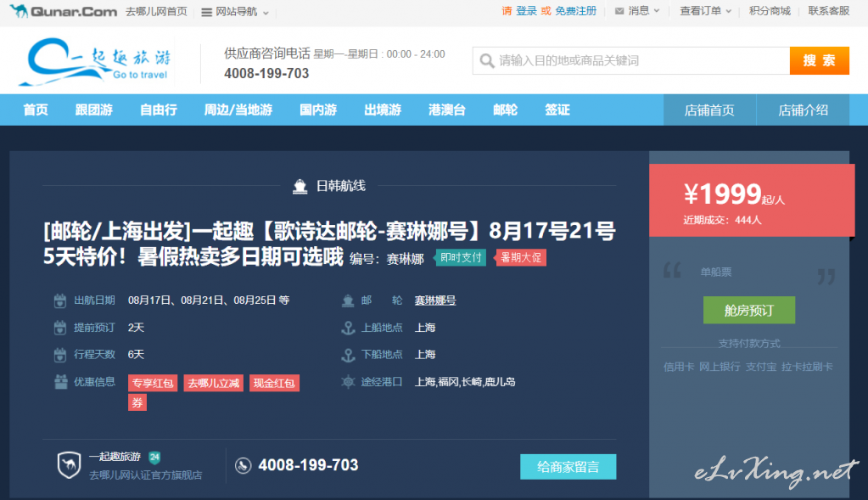Image resolution: width=868 pixels, height=500 pixels.
Task: Click the 专享红包 promotion tag
Action: pos(153,383)
